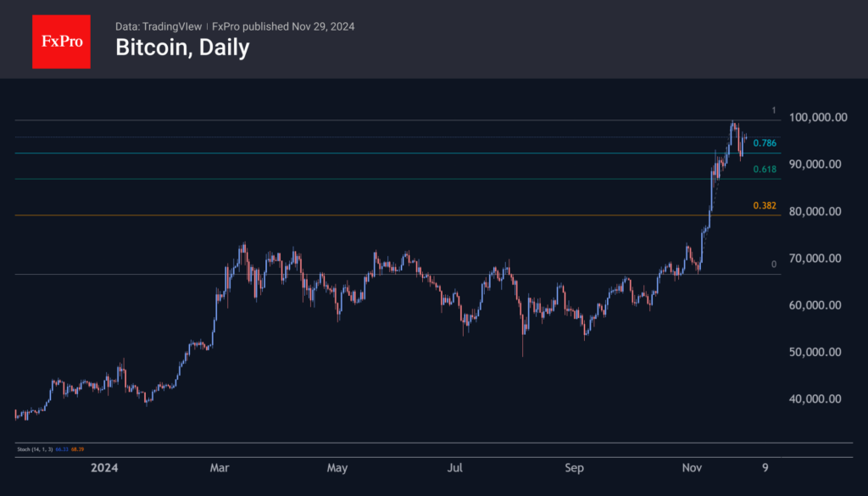868x496 pixels.
Task: Click the "Data: TradingView" source text
Action: tap(159, 26)
